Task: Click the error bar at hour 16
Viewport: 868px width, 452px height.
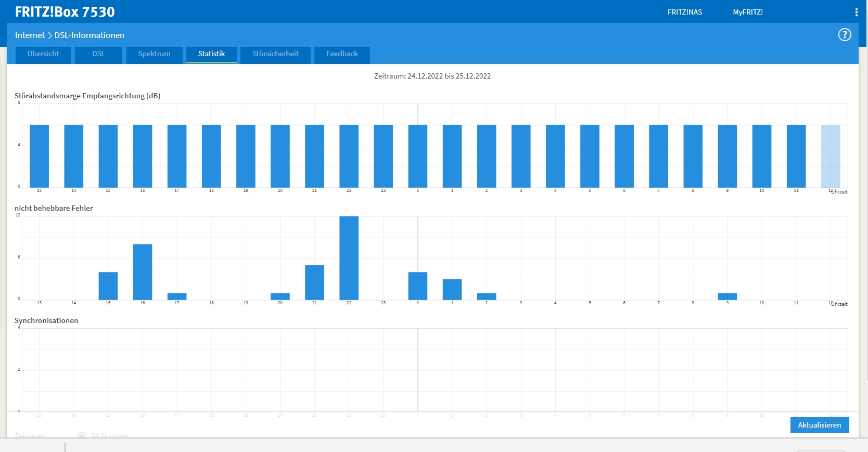Action: [143, 272]
